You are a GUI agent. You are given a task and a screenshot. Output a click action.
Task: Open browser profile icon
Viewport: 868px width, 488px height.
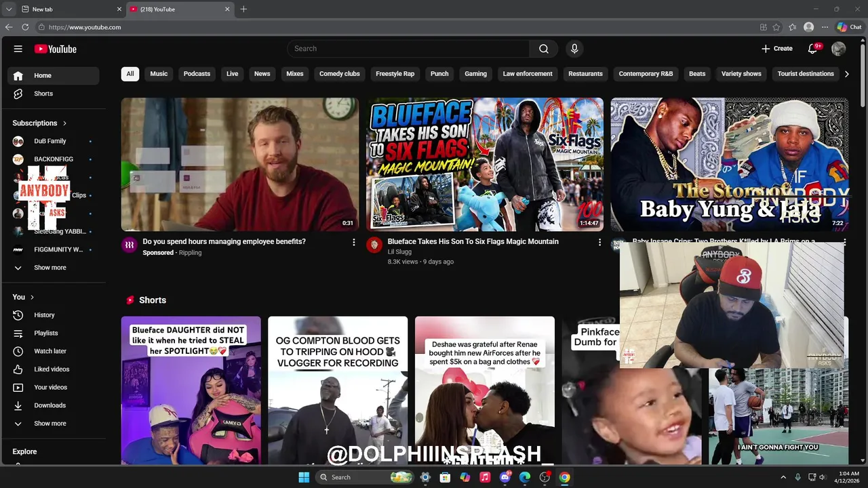[x=808, y=27]
